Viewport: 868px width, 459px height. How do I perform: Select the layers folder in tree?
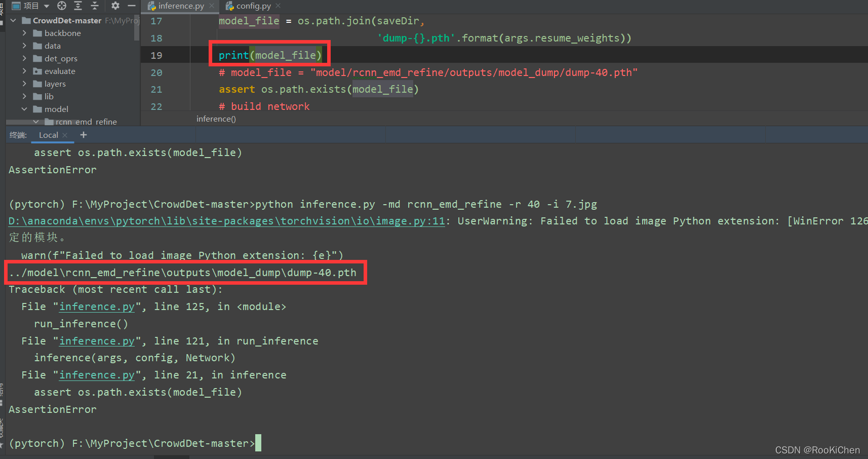[x=55, y=84]
